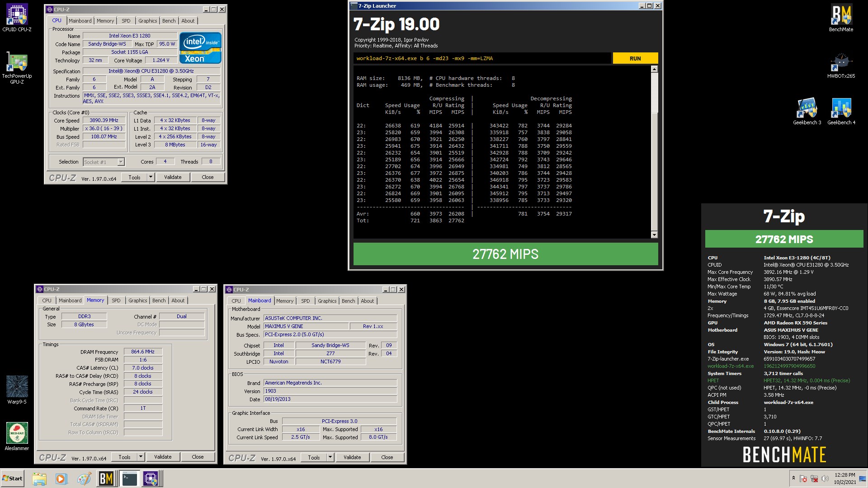Click the Multiplier x 36.0 field
The image size is (868, 488).
pos(104,129)
